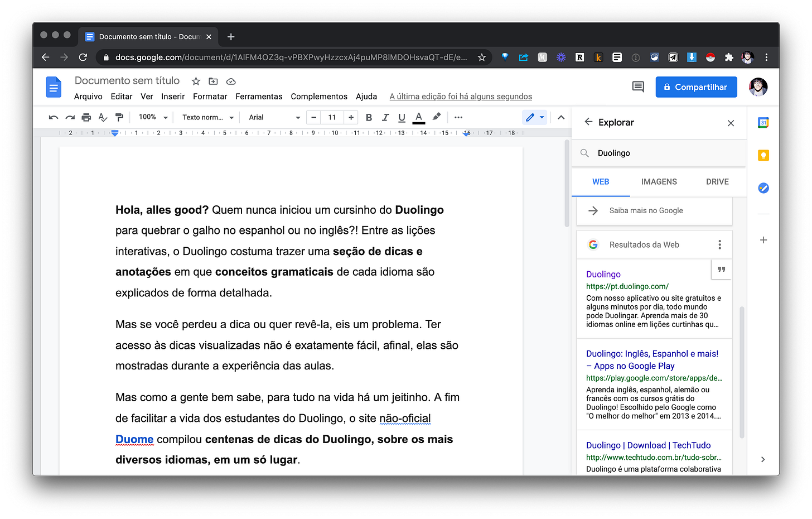812x519 pixels.
Task: Open the Google account avatar in Docs
Action: [758, 87]
